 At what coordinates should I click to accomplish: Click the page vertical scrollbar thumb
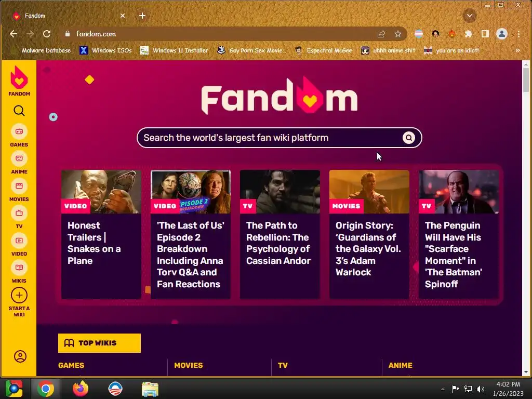526,79
